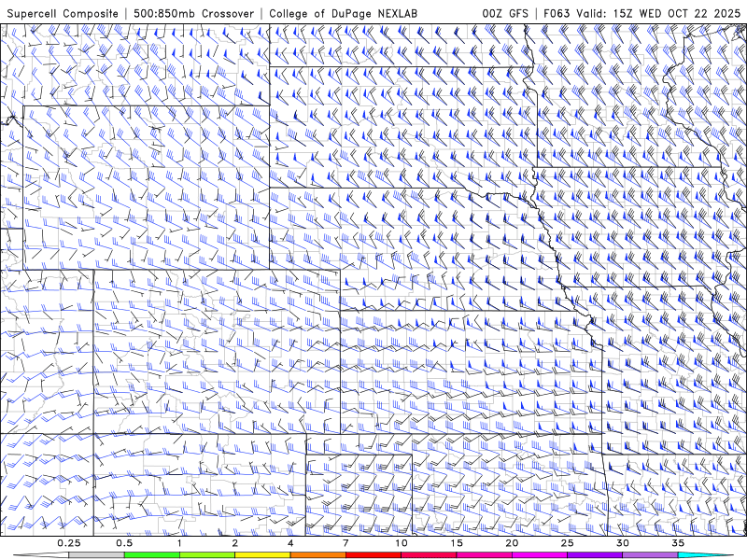The height and width of the screenshot is (560, 747).
Task: Click the '25' color scale label
Action: tap(567, 543)
